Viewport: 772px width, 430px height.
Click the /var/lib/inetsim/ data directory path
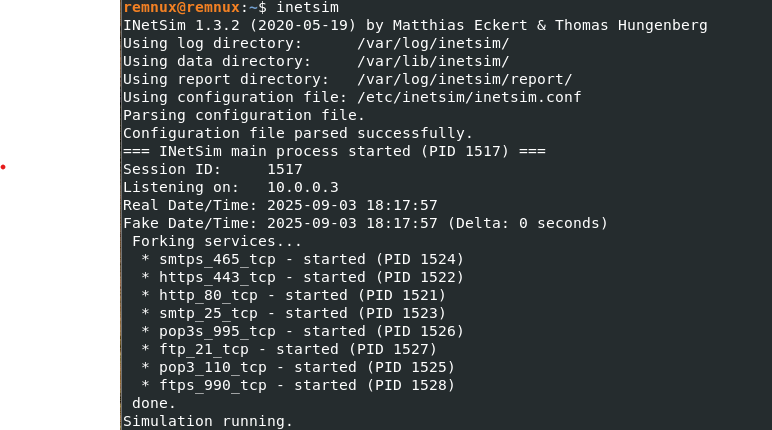[433, 61]
